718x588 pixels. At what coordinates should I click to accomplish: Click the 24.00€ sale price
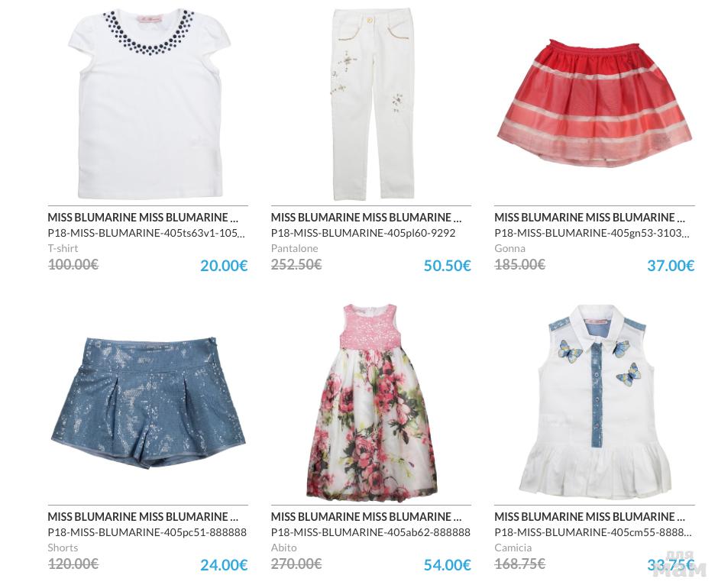(224, 565)
